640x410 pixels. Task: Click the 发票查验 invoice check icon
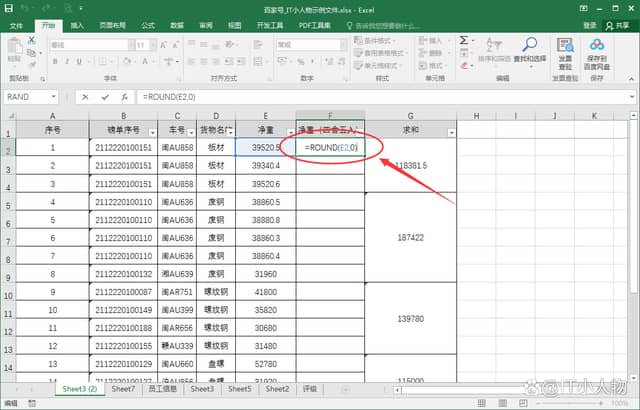coord(565,50)
